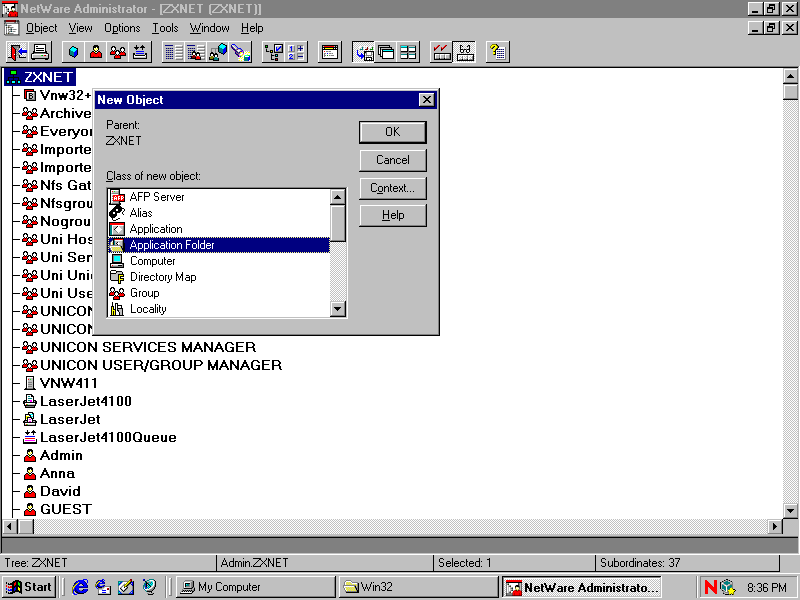Launch Internet Explorer from quick launch
This screenshot has height=600, width=800.
point(80,587)
